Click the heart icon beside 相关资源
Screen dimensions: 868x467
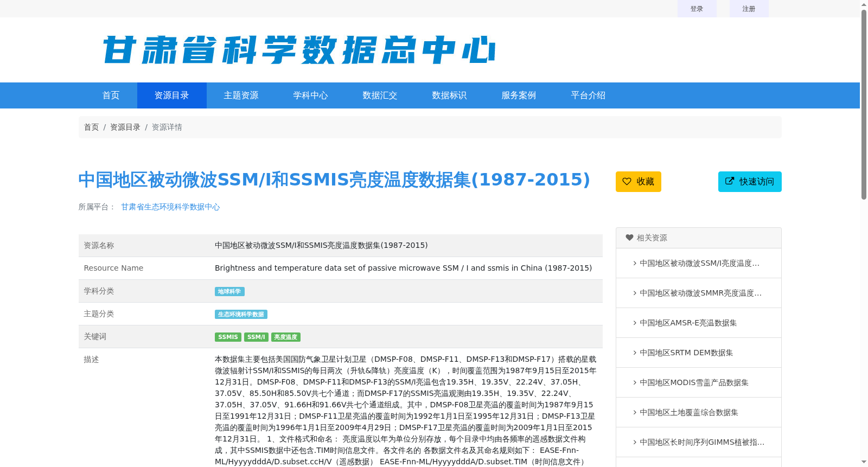coord(629,238)
